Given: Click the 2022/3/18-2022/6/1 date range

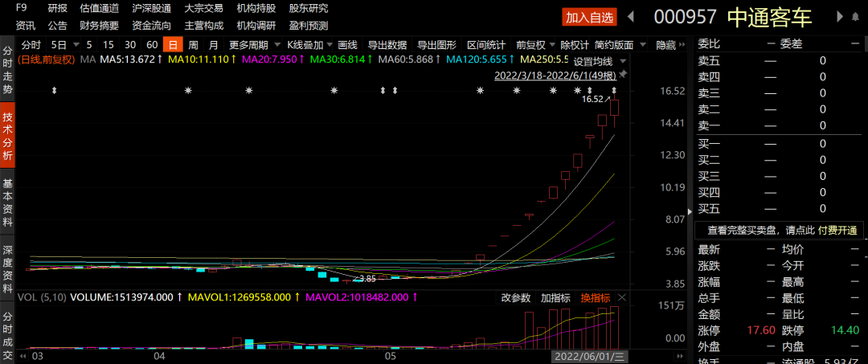Looking at the screenshot, I should coord(555,76).
